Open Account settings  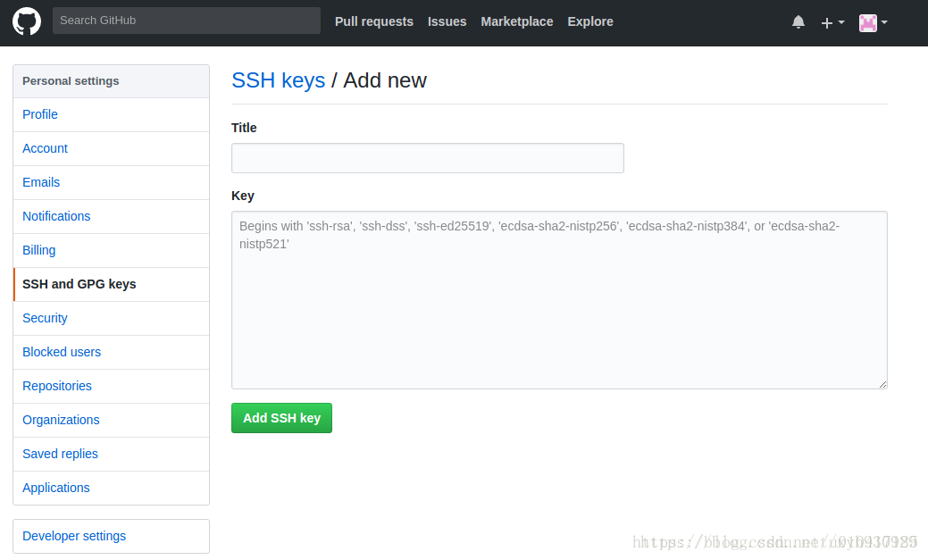coord(112,148)
